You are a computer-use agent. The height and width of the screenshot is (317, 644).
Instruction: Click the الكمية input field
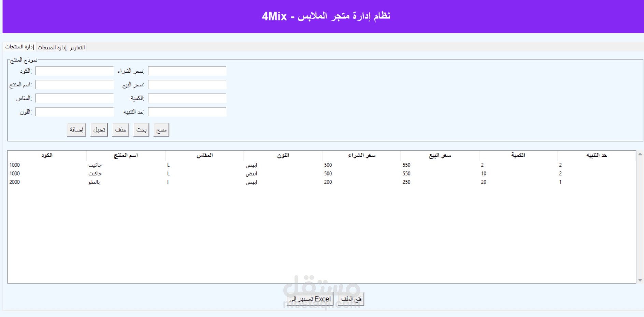(x=187, y=98)
